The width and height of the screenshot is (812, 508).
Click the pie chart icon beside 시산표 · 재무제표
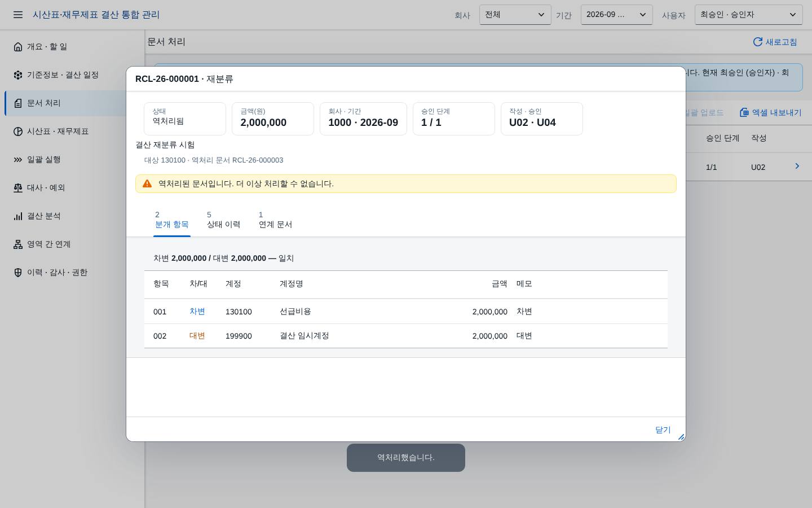pyautogui.click(x=18, y=132)
